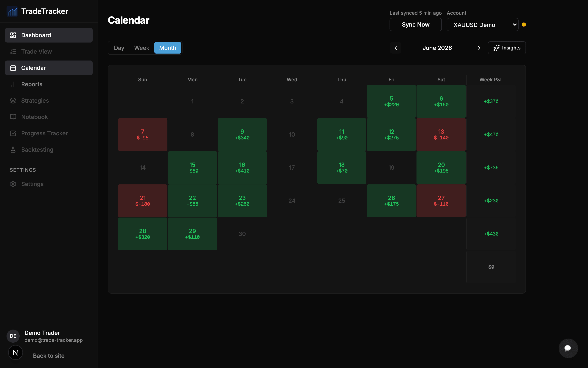Open June 7 loss cell $-95
The width and height of the screenshot is (588, 368).
click(x=143, y=135)
